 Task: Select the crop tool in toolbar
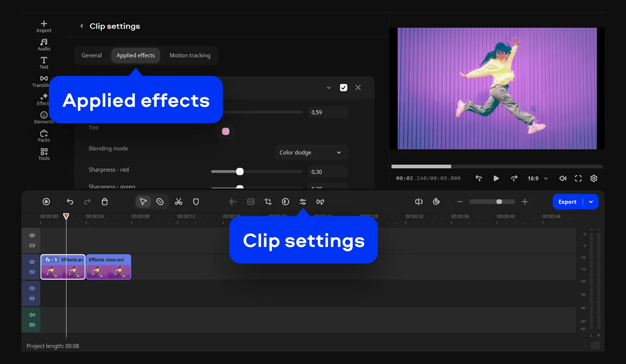(x=268, y=202)
